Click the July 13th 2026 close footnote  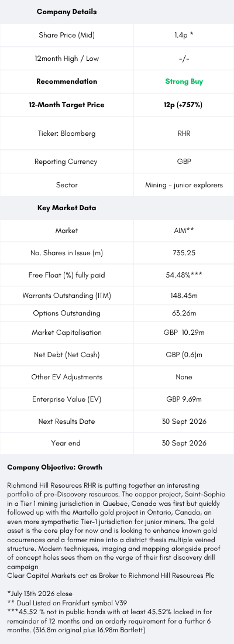click(40, 594)
